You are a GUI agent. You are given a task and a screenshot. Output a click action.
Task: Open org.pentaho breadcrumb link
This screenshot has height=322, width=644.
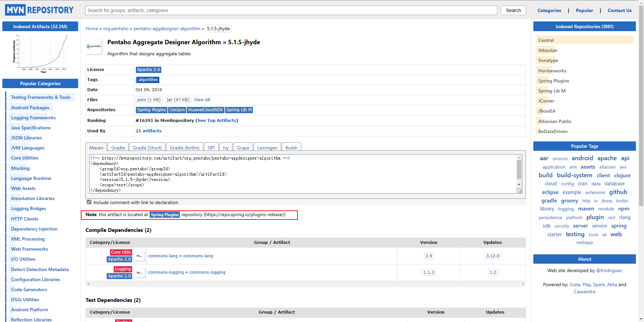tap(116, 28)
